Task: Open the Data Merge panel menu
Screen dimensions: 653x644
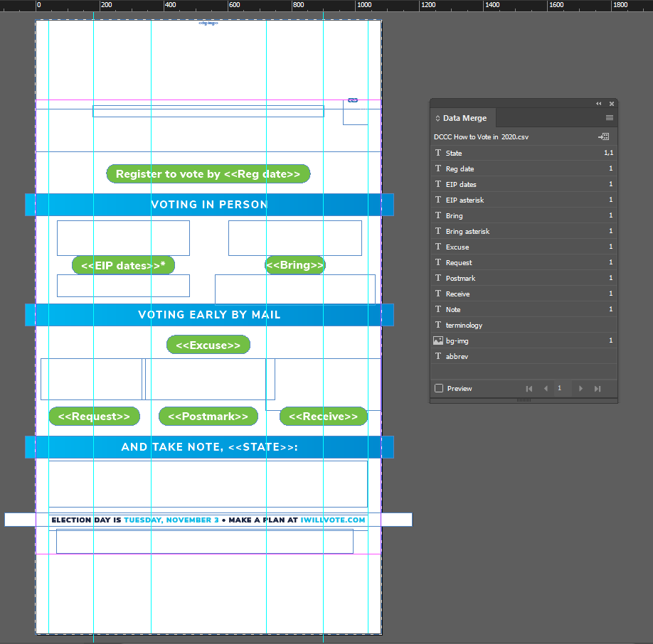Action: [x=610, y=118]
